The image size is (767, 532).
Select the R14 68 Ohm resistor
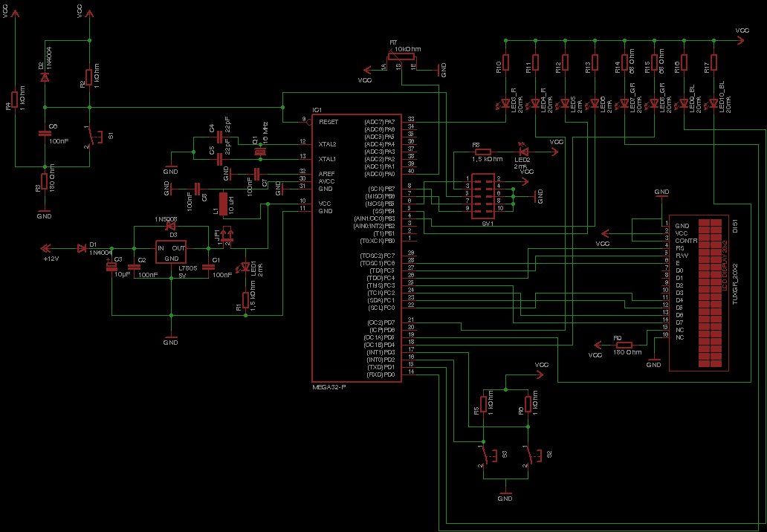coord(625,62)
